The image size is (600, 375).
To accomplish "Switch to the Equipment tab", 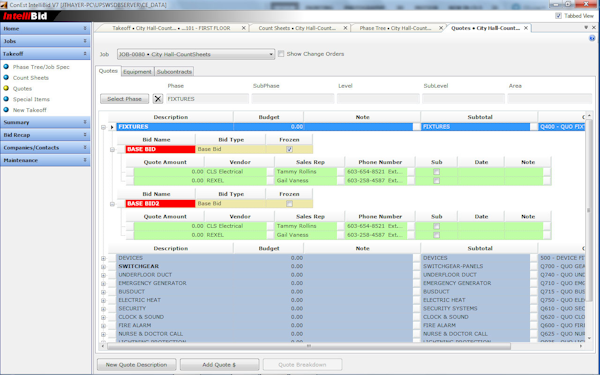I will pyautogui.click(x=137, y=72).
